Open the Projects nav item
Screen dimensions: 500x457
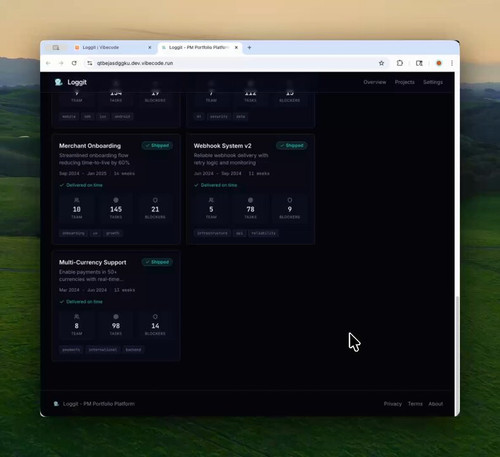tap(405, 82)
